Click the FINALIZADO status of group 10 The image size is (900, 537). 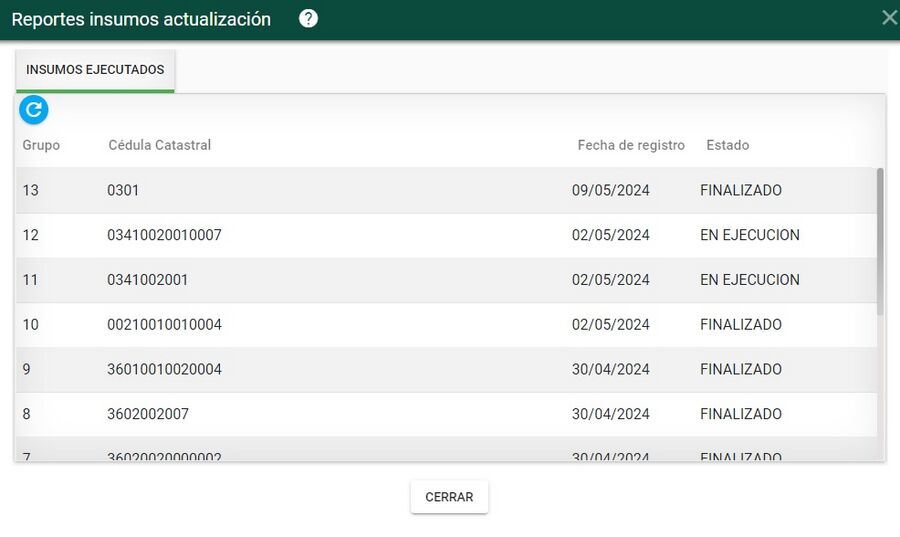tap(740, 325)
